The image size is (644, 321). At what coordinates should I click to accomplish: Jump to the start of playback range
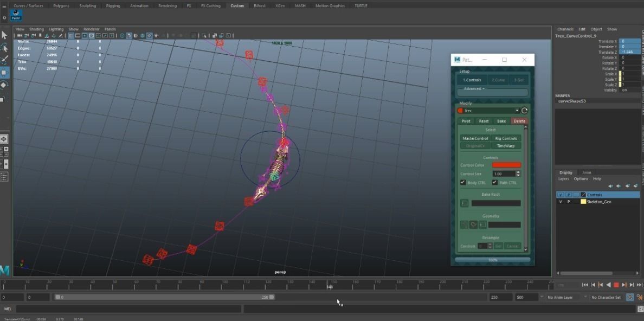pyautogui.click(x=585, y=285)
